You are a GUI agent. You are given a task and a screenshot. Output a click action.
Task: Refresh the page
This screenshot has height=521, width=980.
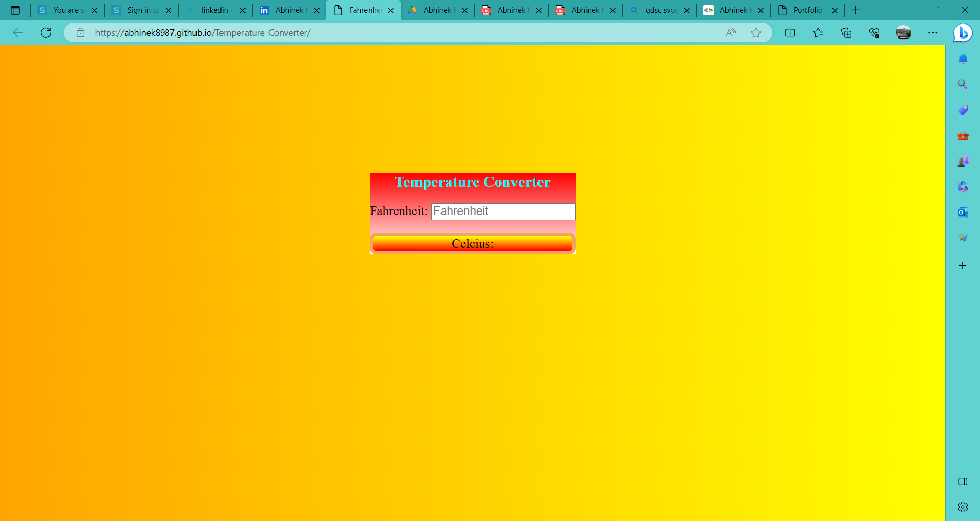[x=46, y=33]
